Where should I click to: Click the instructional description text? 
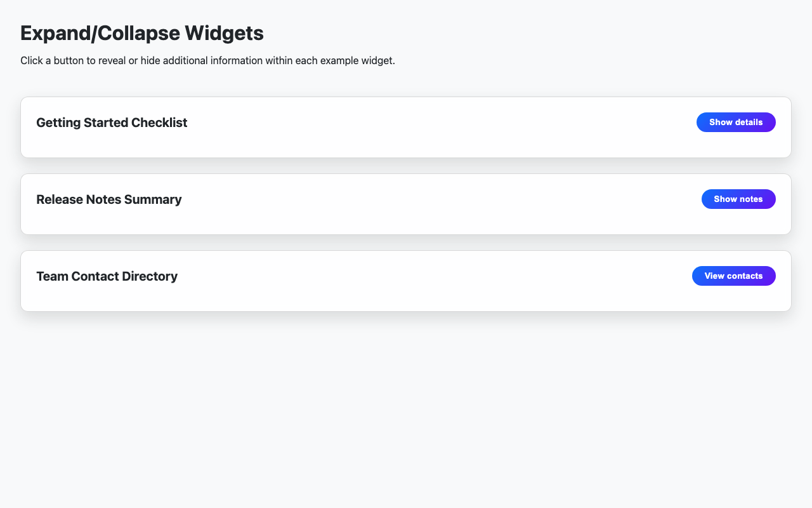(207, 60)
